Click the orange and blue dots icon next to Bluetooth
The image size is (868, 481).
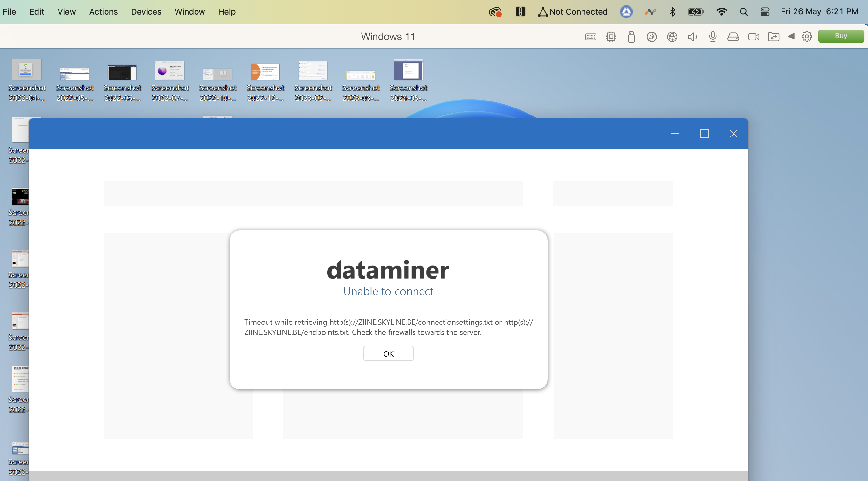650,12
